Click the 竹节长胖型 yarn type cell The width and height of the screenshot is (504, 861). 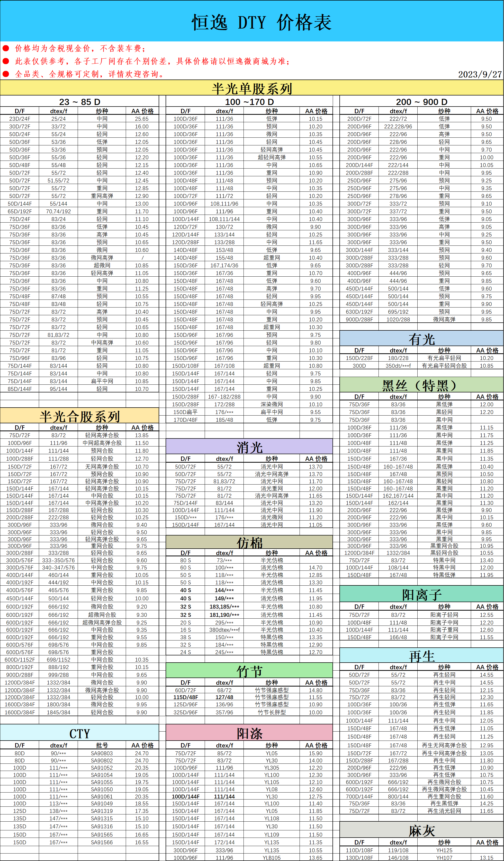click(x=272, y=712)
